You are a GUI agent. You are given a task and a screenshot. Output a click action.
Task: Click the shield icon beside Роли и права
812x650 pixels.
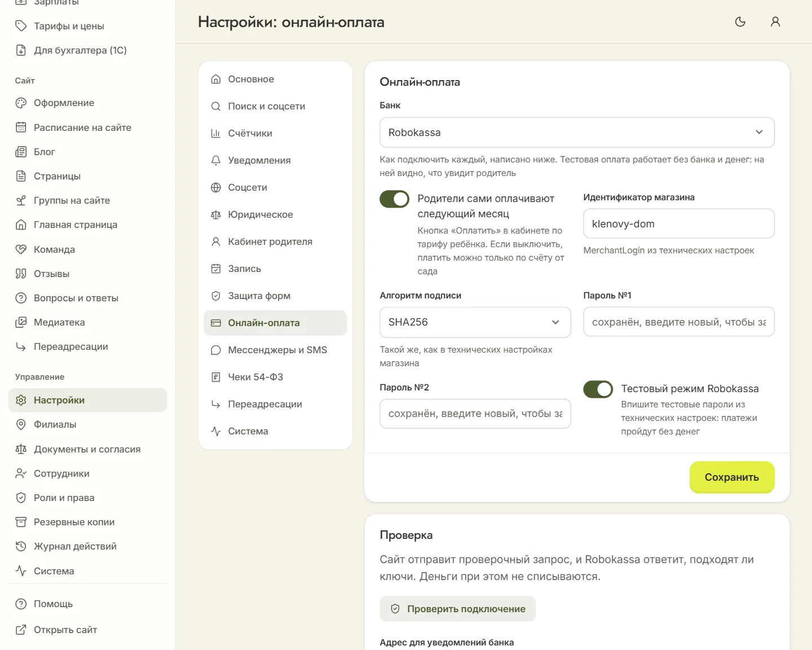pos(21,498)
